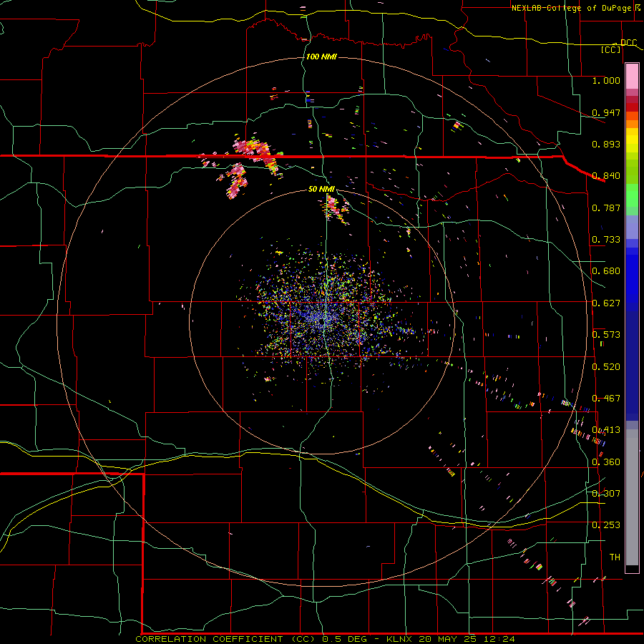The width and height of the screenshot is (644, 644).
Task: Select the 0.893 scale value
Action: pos(606,144)
